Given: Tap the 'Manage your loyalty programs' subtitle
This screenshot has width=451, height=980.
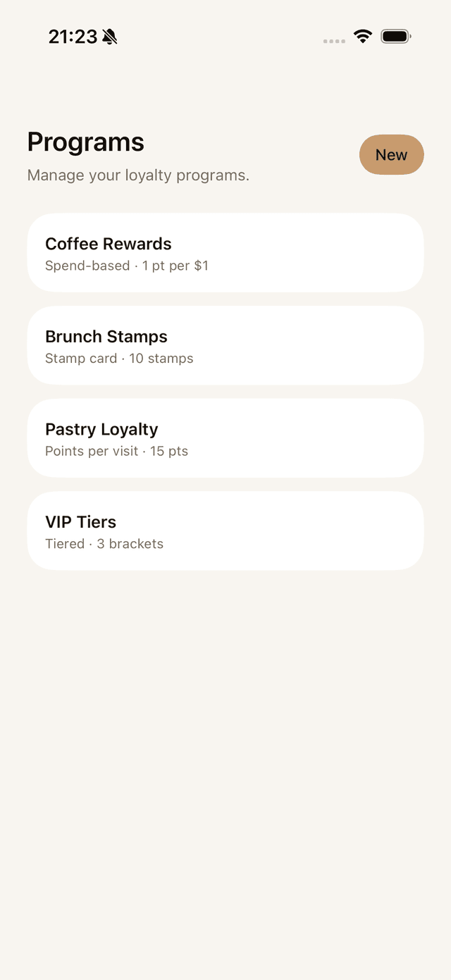Looking at the screenshot, I should (138, 175).
